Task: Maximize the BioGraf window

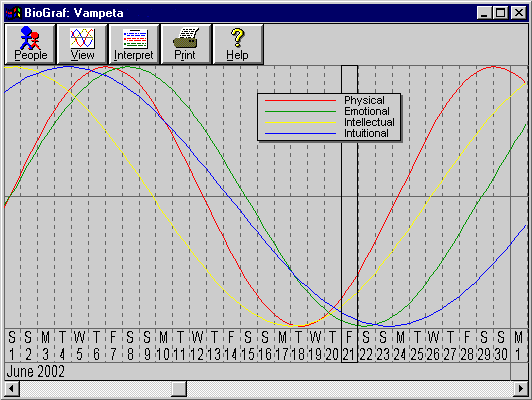Action: point(500,13)
